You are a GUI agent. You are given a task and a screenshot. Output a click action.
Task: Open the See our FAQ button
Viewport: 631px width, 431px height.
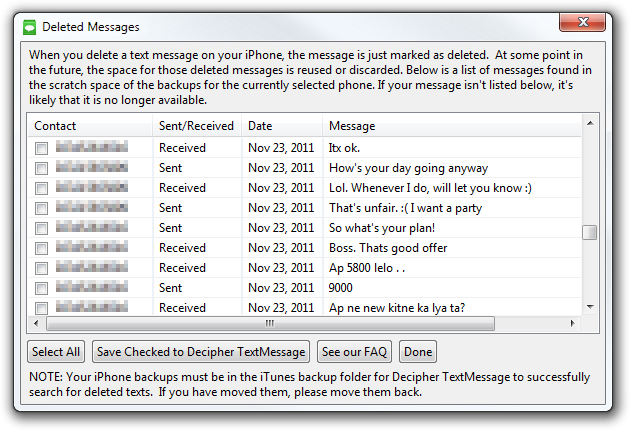pyautogui.click(x=354, y=352)
